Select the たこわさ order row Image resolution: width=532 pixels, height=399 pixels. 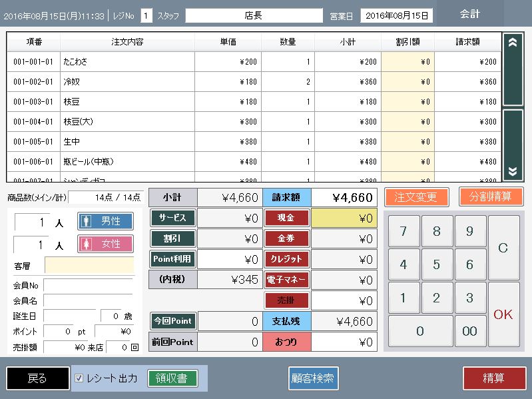[254, 62]
